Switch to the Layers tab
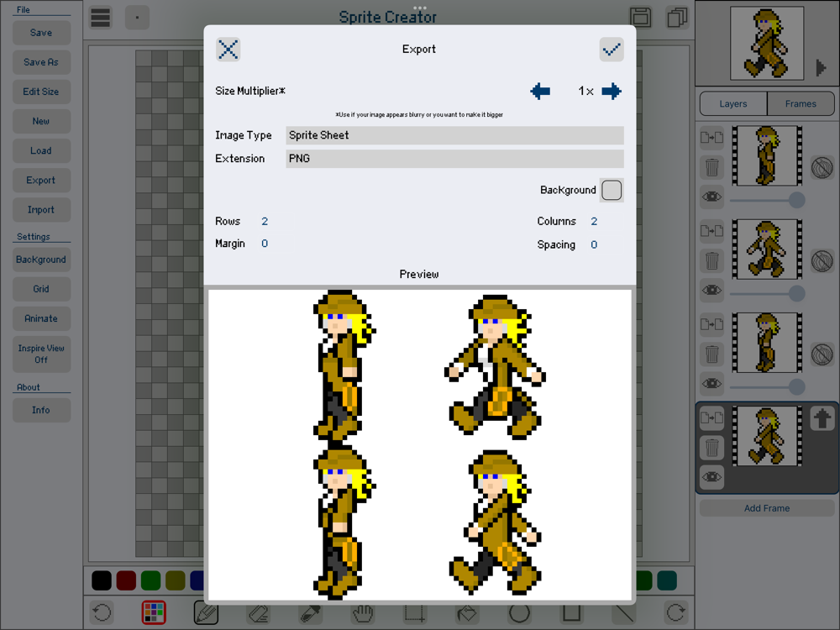840x630 pixels. pos(732,104)
